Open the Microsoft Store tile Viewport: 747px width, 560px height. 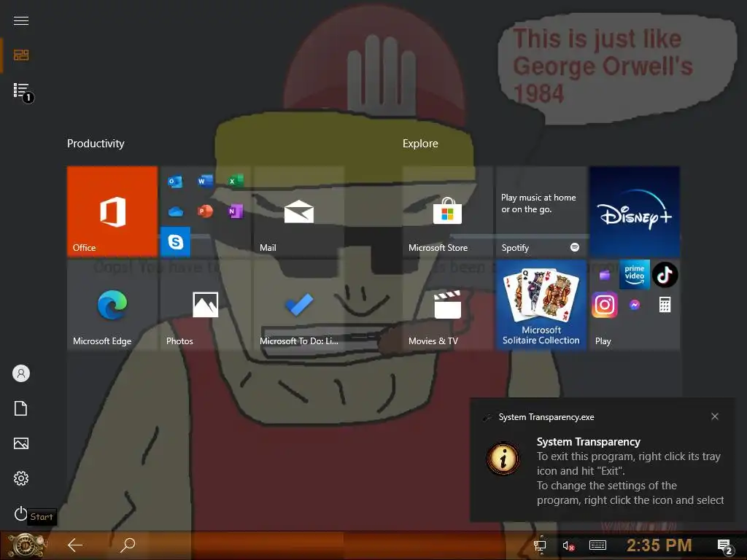447,211
